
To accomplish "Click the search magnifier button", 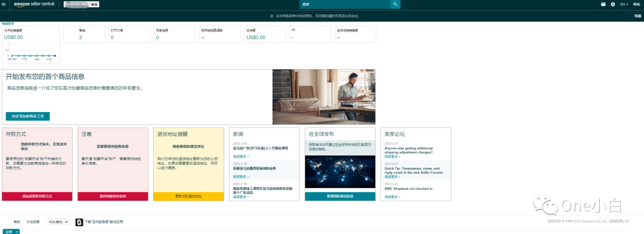I will pyautogui.click(x=395, y=4).
